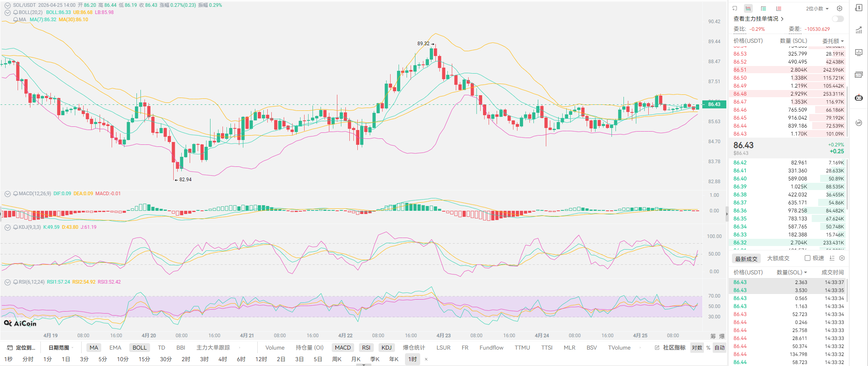Switch to the 大额成交 tab
The height and width of the screenshot is (366, 868).
[778, 258]
